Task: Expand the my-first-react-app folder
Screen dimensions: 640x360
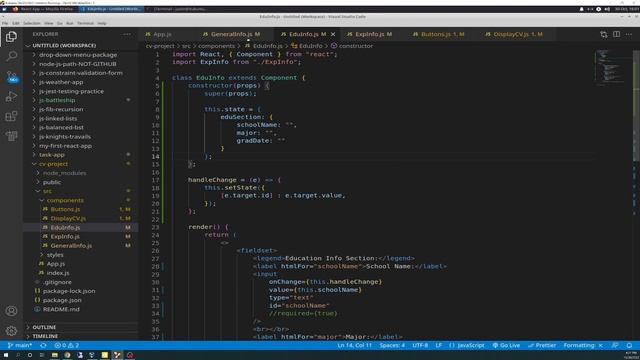Action: (x=81, y=146)
